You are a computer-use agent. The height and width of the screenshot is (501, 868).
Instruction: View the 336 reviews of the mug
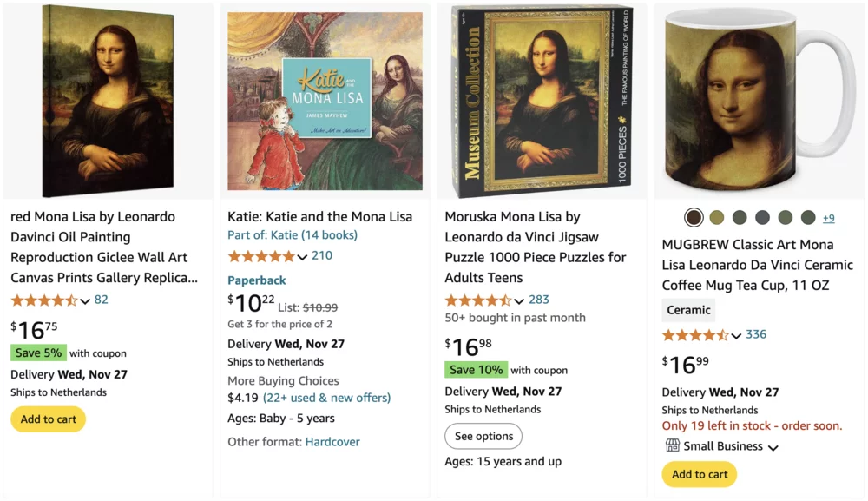(x=757, y=334)
